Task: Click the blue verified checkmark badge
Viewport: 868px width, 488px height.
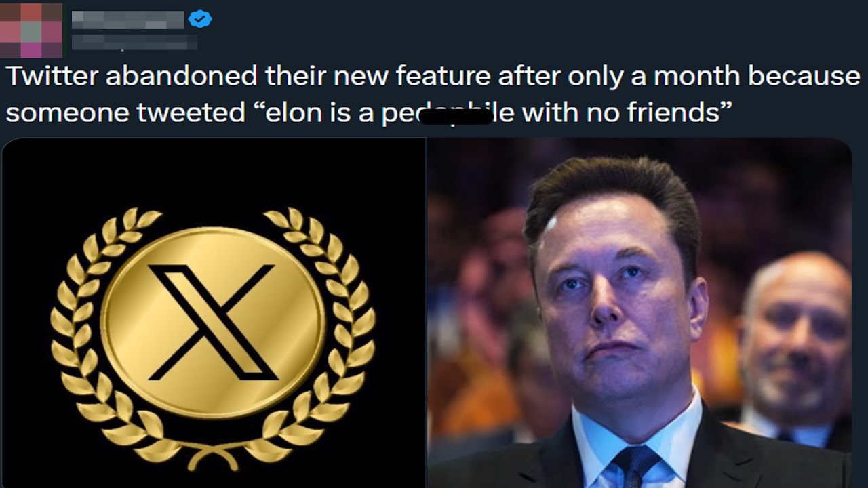Action: point(200,19)
